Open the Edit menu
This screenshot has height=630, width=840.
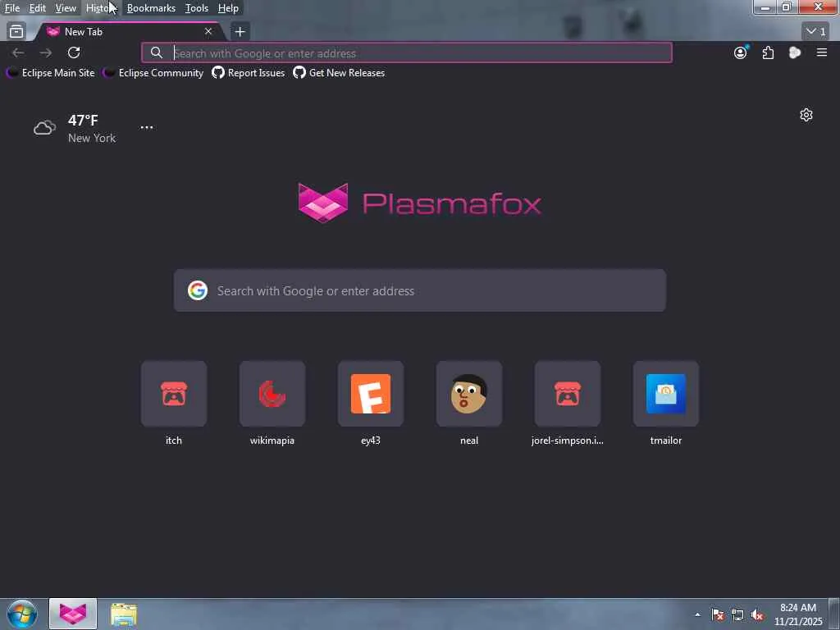point(37,8)
